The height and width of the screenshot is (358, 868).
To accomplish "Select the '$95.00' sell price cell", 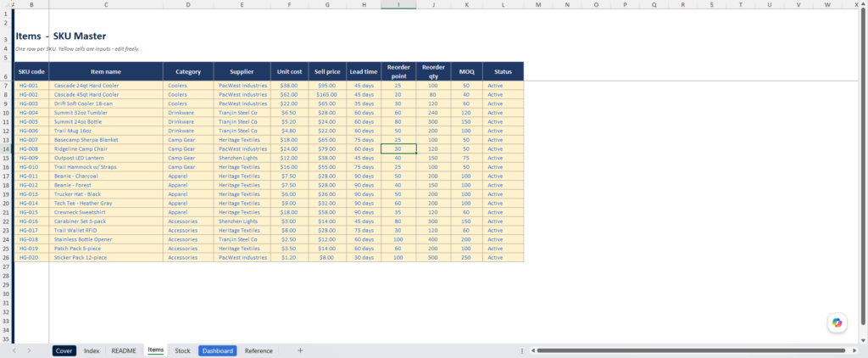I will 327,86.
